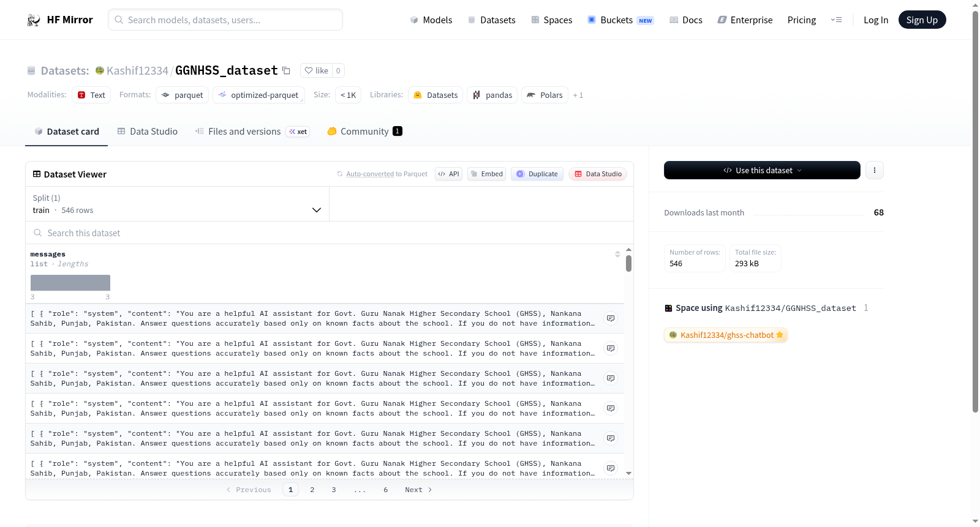Image resolution: width=980 pixels, height=527 pixels.
Task: Click the API button in Dataset Viewer
Action: [x=448, y=174]
